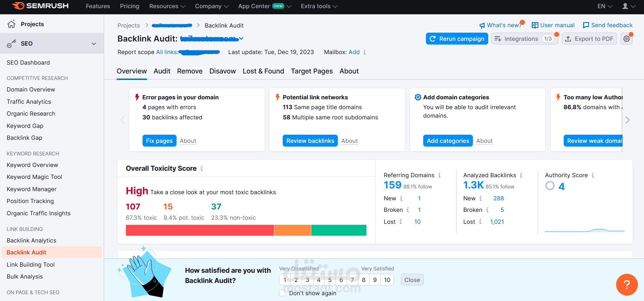Click the Rerun campaign button
The image size is (644, 301).
(457, 39)
